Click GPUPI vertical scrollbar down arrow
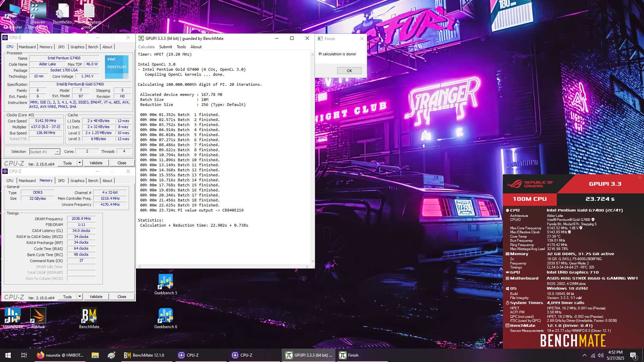Screen dimensions: 644x362 (x=313, y=261)
